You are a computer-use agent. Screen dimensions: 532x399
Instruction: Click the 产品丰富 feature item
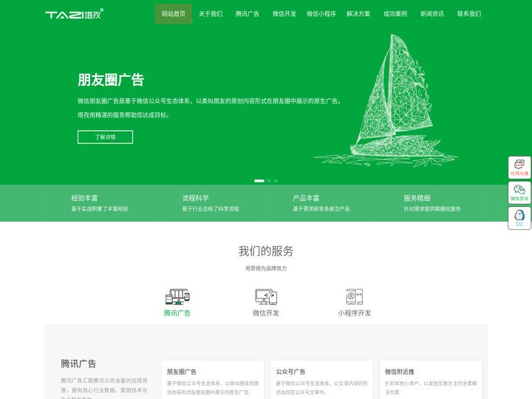(321, 203)
